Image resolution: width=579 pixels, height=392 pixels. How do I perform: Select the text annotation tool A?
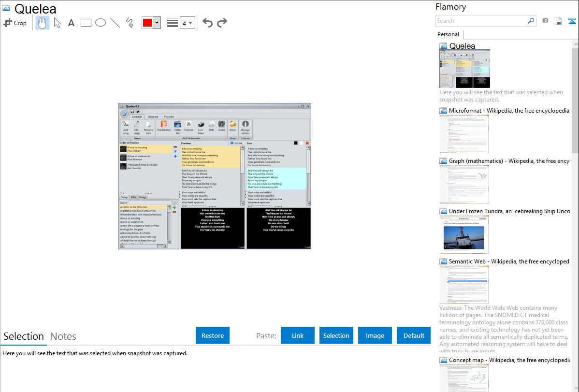tap(71, 23)
